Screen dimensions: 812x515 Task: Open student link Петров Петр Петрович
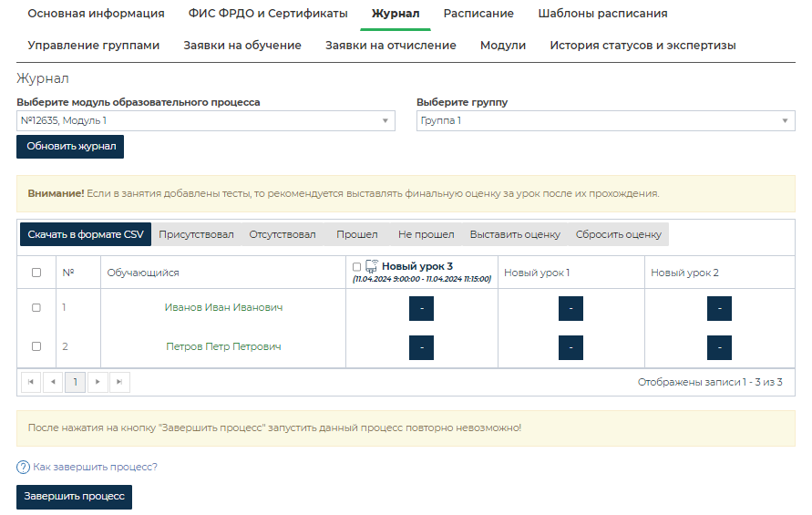223,347
